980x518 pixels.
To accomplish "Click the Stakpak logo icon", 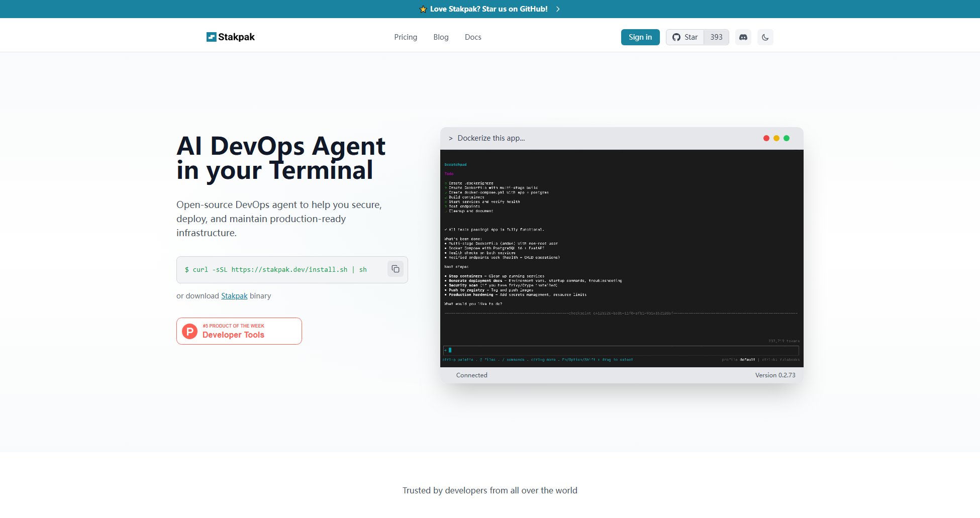I will point(211,37).
